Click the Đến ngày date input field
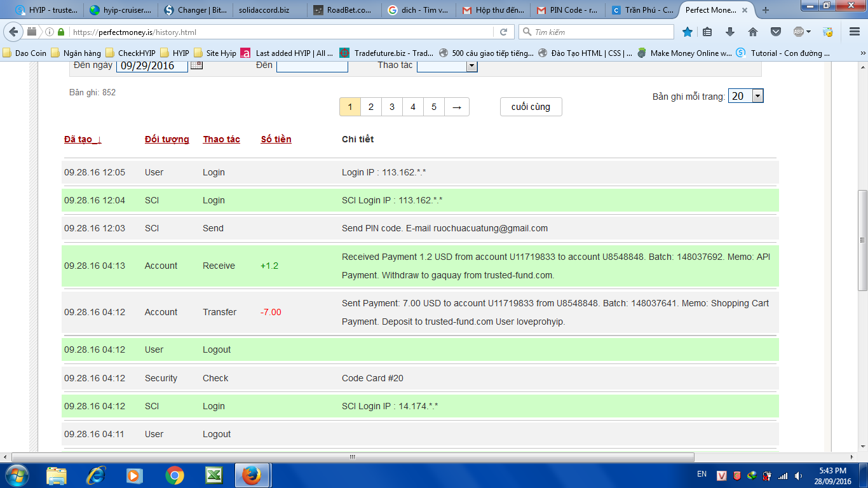The width and height of the screenshot is (868, 488). coord(153,65)
